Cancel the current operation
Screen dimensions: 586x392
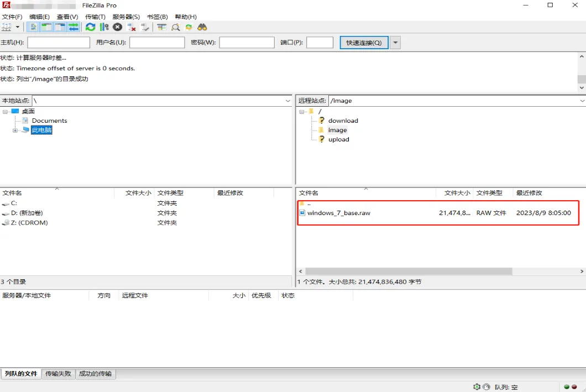pos(117,27)
